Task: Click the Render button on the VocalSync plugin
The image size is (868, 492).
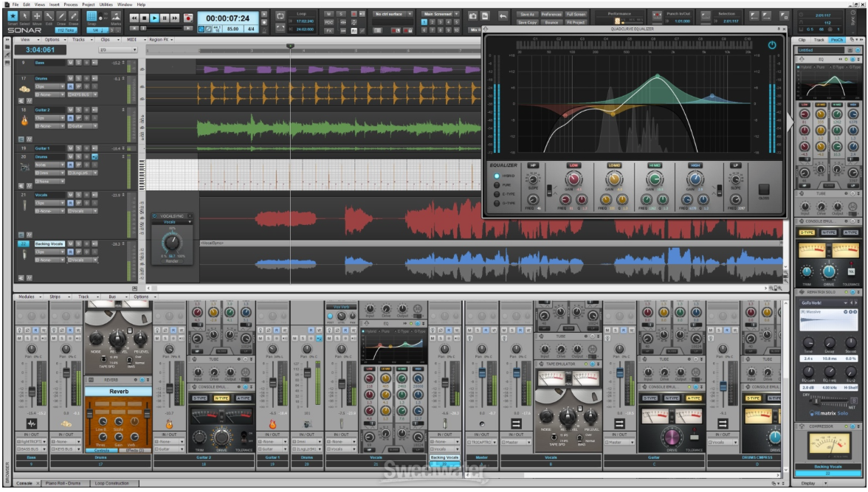Action: click(x=171, y=262)
